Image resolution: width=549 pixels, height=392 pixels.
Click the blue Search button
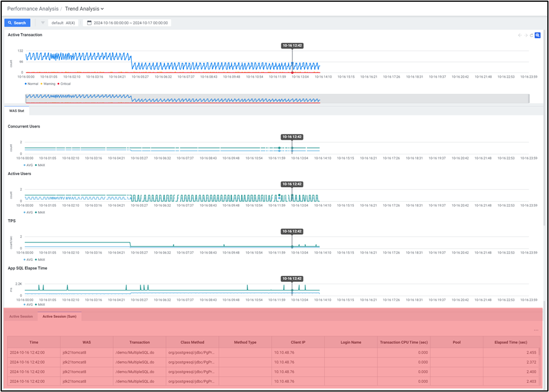pos(17,23)
